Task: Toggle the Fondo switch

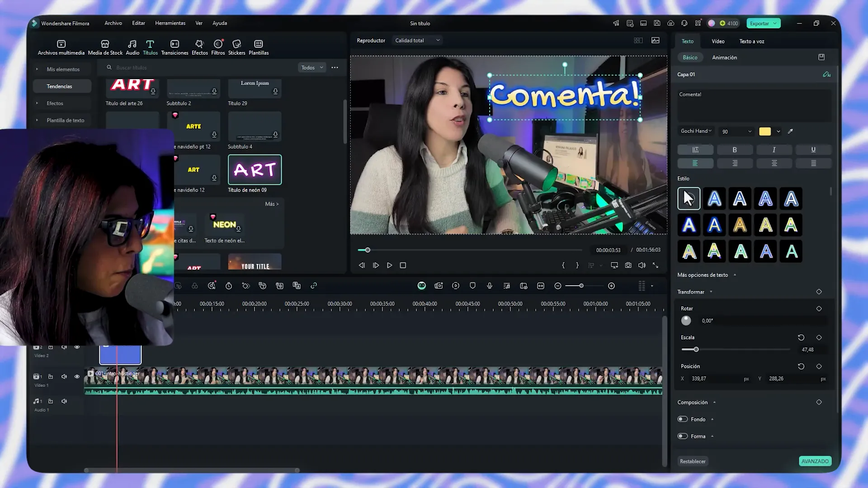Action: (x=683, y=419)
